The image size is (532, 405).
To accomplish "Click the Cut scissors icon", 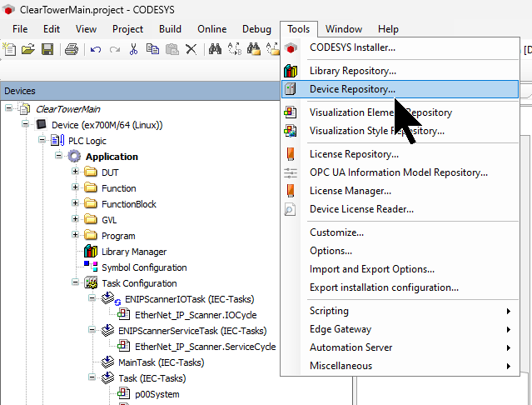I will (133, 49).
